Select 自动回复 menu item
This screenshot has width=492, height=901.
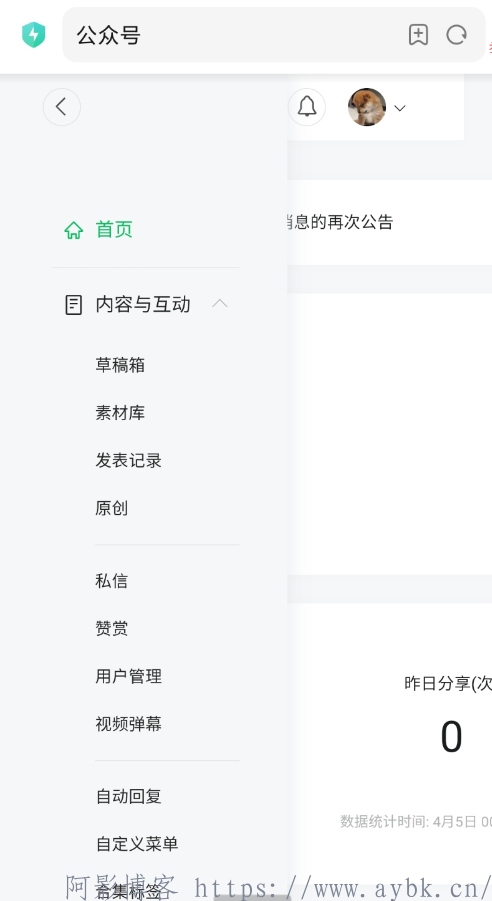[x=129, y=796]
